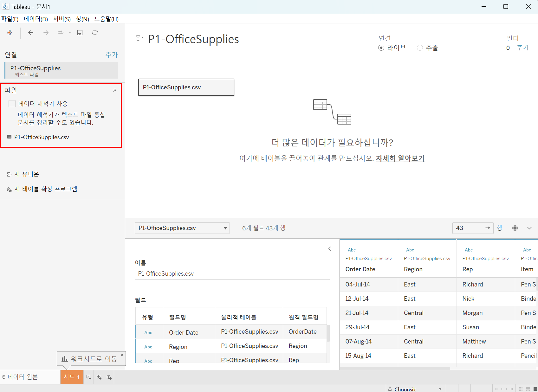Click the Rep column header
538x392 pixels.
(467, 269)
